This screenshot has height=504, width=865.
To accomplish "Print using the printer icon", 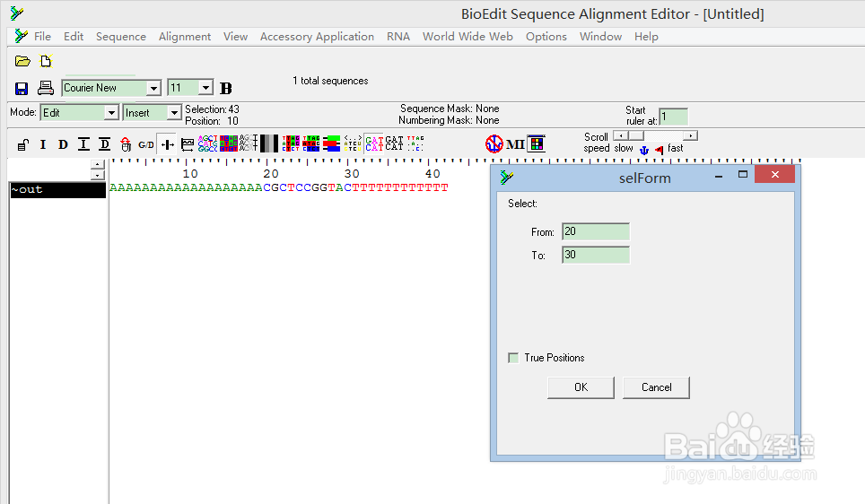I will click(x=45, y=88).
